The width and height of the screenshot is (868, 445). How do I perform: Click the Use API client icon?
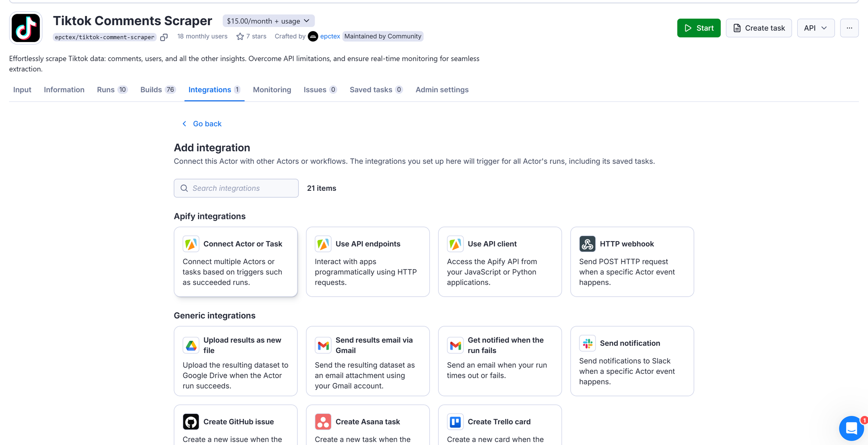coord(455,244)
